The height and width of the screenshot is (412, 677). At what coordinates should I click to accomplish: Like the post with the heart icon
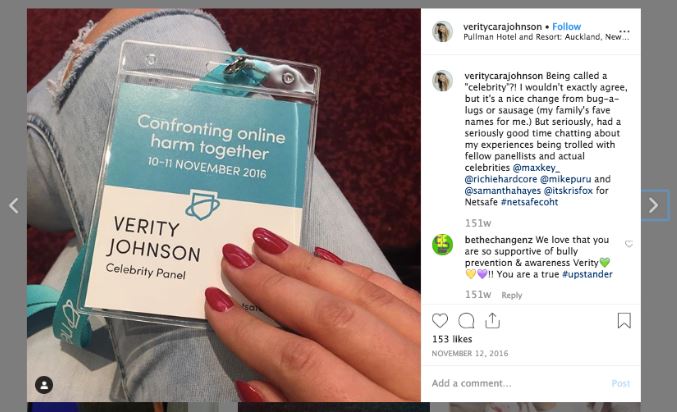pyautogui.click(x=440, y=321)
